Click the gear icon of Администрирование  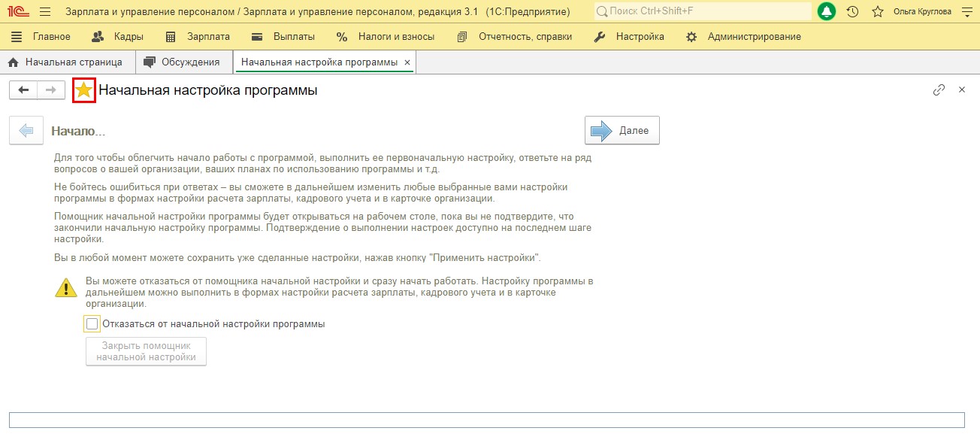click(691, 37)
